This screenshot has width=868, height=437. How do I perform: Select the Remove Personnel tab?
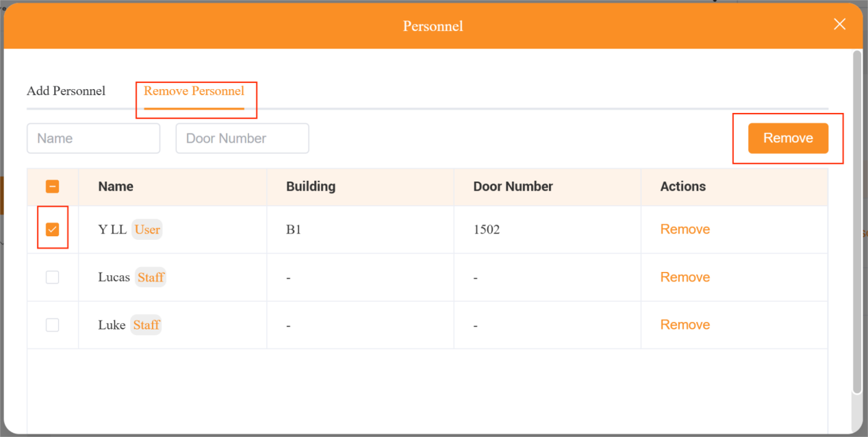(194, 91)
